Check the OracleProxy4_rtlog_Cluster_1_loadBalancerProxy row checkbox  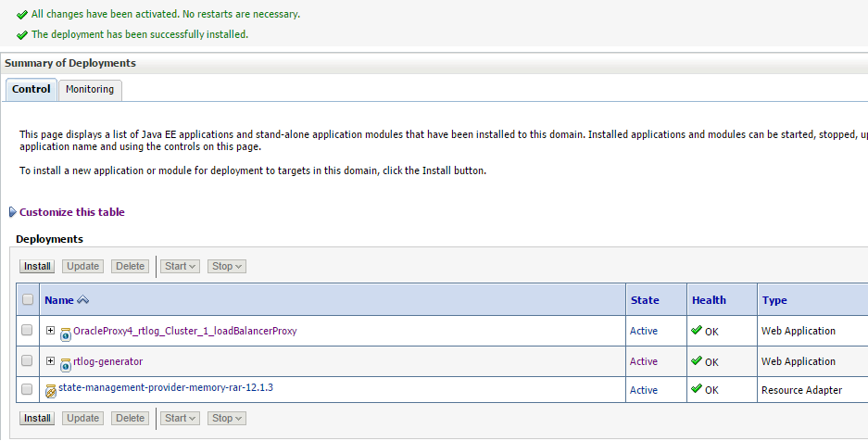tap(27, 330)
